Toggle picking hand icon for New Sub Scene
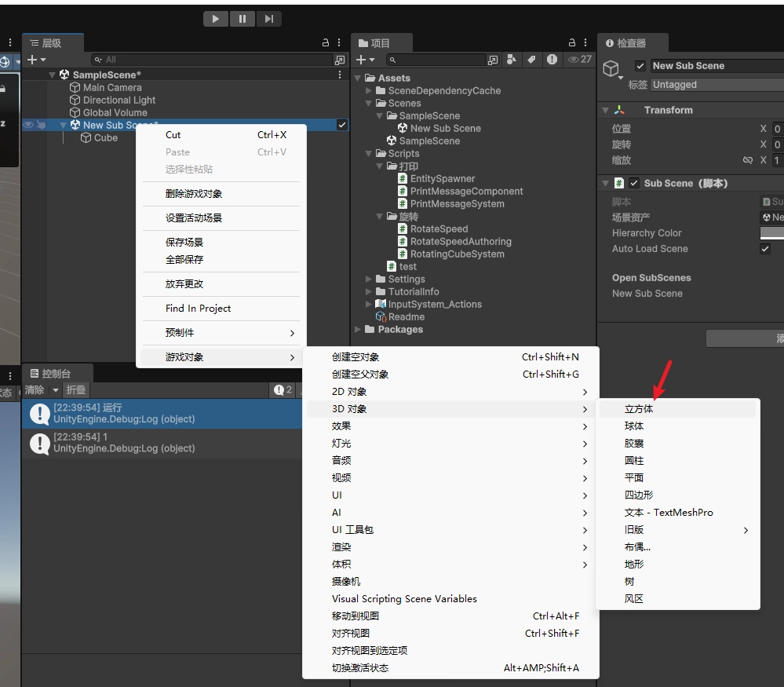The width and height of the screenshot is (784, 687). pyautogui.click(x=41, y=125)
